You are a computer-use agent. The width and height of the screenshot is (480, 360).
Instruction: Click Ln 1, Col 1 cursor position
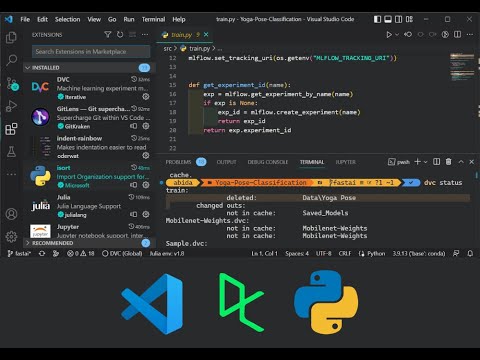(264, 254)
